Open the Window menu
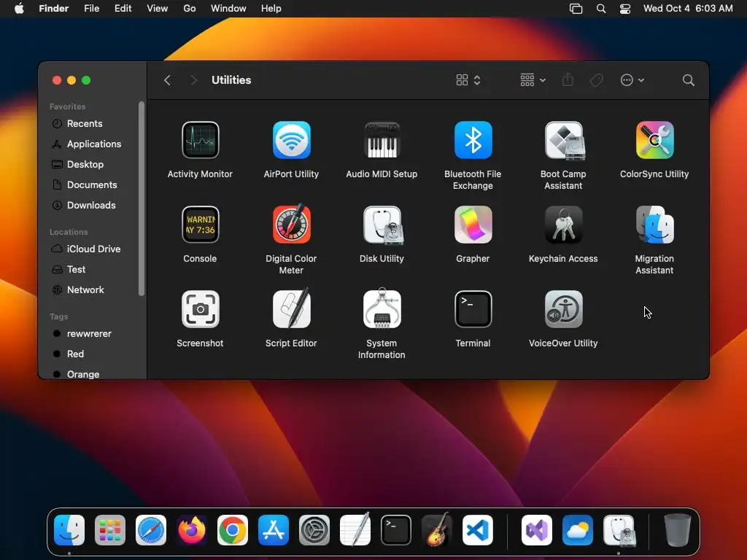This screenshot has height=560, width=747. pos(228,9)
